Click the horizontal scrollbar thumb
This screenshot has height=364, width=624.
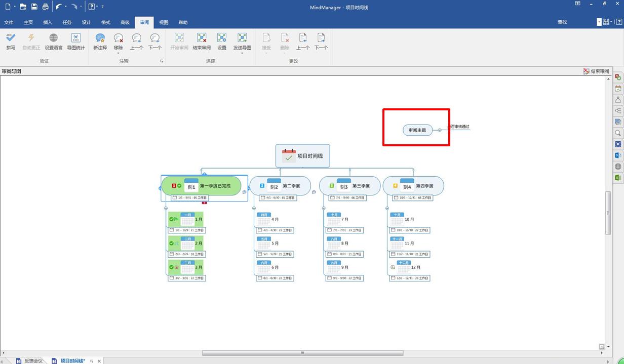click(x=302, y=353)
